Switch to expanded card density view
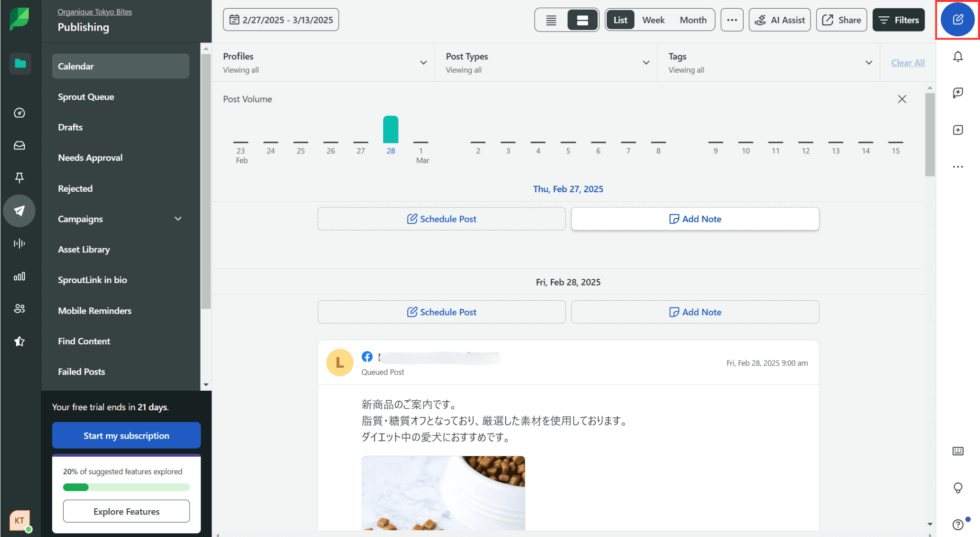980x537 pixels. tap(582, 20)
